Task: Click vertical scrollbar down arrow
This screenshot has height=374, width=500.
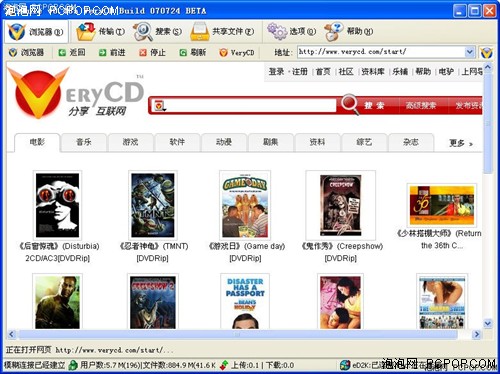Action: [x=488, y=323]
